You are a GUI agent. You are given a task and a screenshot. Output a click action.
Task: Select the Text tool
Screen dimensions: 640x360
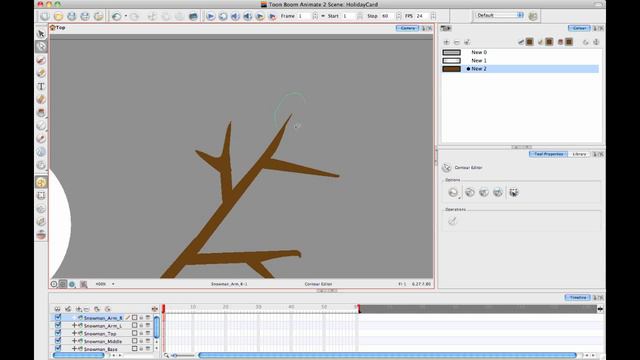point(41,86)
